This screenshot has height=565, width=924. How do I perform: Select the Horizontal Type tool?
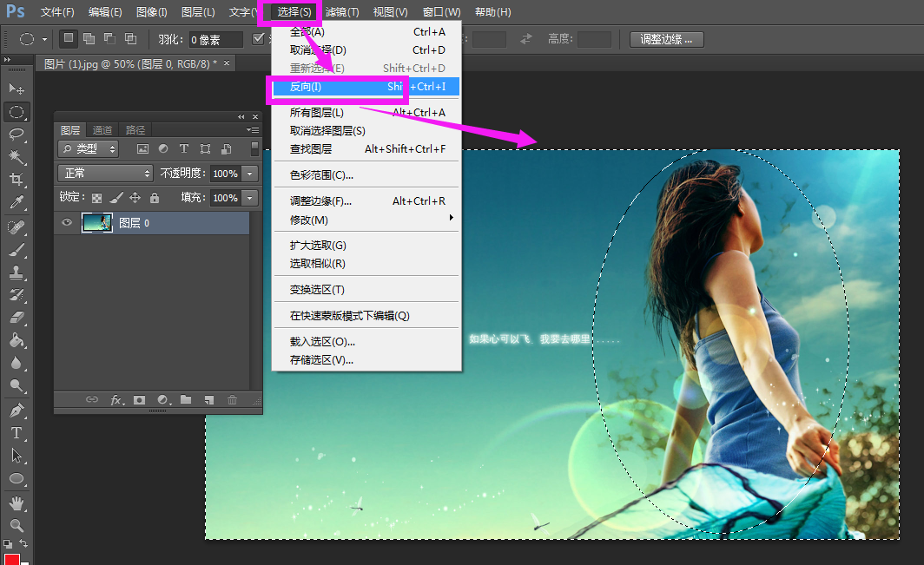tap(16, 431)
